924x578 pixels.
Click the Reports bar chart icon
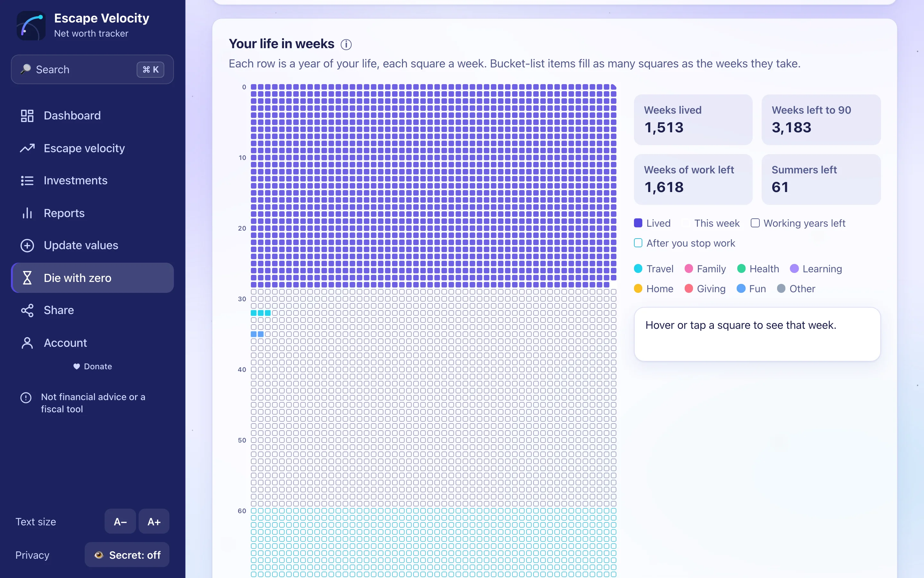coord(27,213)
